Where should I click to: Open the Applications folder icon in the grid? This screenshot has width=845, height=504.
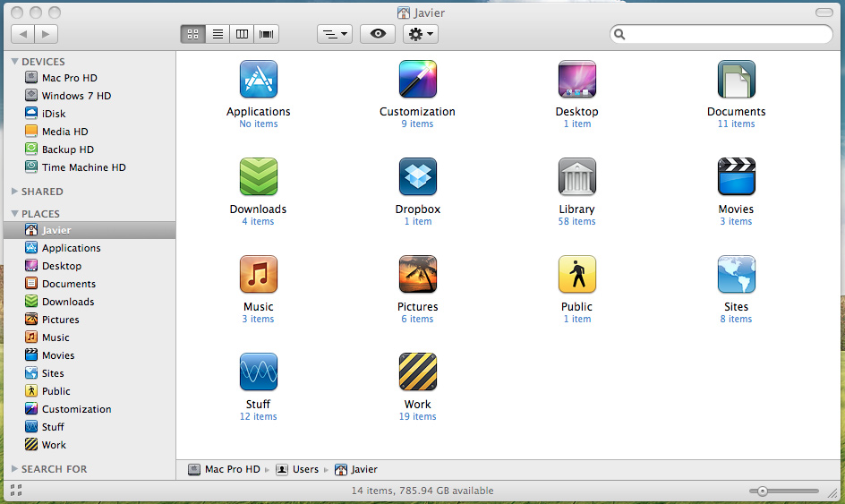[259, 80]
